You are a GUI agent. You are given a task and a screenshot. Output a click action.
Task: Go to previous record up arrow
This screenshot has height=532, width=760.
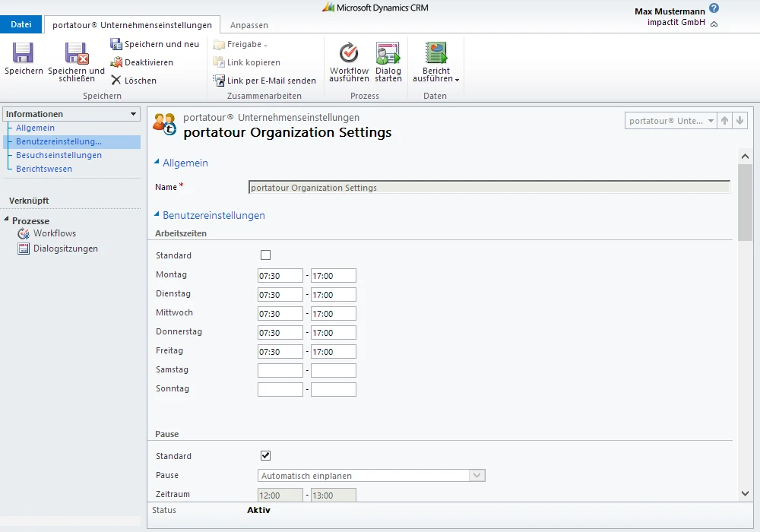click(724, 121)
